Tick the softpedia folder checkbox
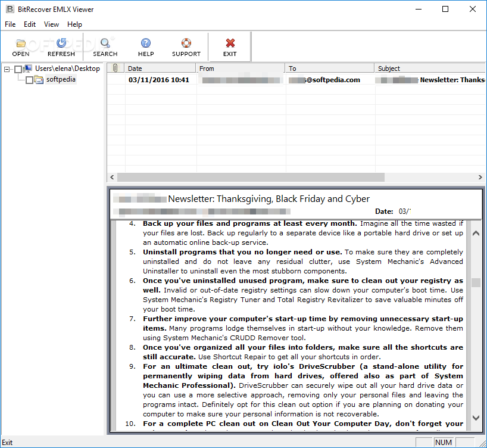The height and width of the screenshot is (448, 487). (29, 80)
